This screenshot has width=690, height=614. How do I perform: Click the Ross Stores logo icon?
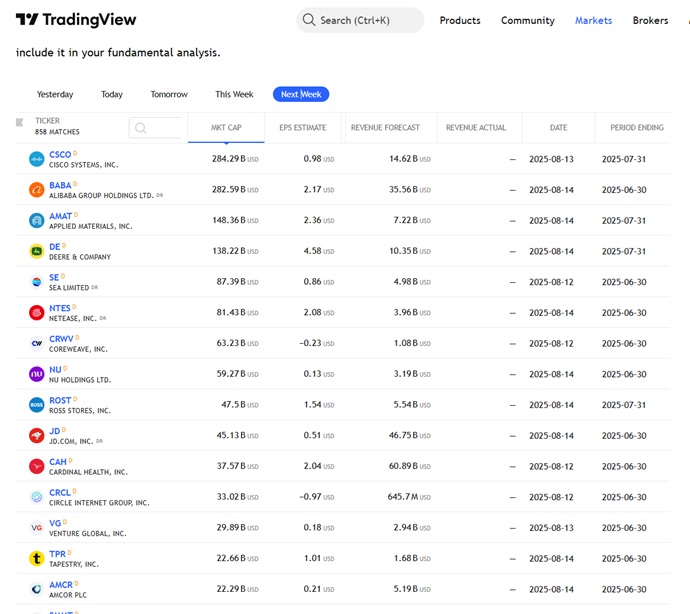click(x=37, y=405)
